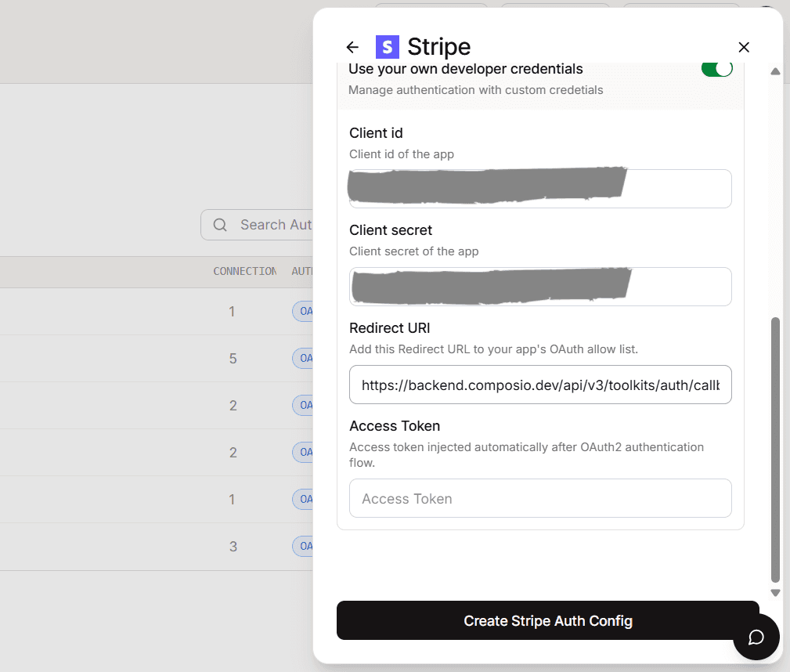
Task: Click the connection count 5 cell
Action: coord(233,359)
